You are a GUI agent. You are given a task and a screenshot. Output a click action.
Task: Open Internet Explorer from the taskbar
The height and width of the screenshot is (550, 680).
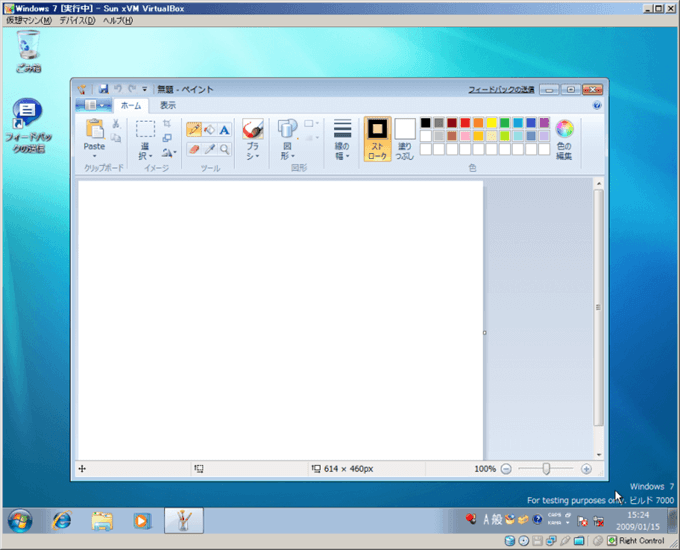(x=62, y=520)
